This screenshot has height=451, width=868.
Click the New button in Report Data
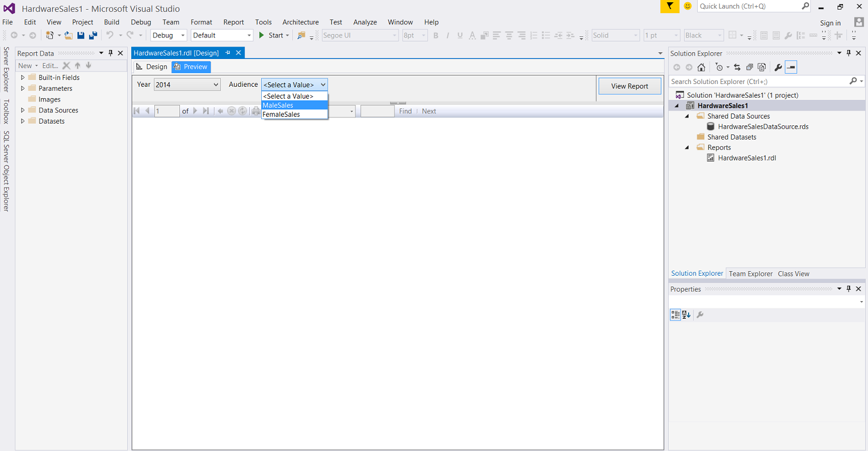point(28,66)
